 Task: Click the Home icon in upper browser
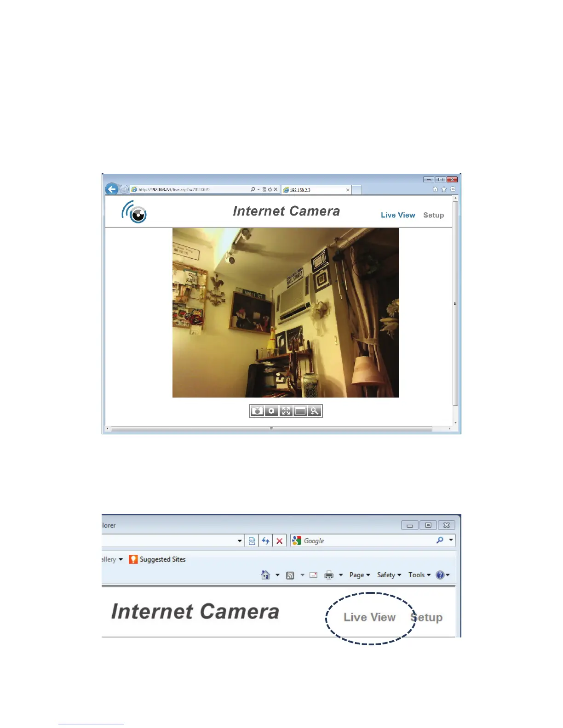pyautogui.click(x=435, y=189)
